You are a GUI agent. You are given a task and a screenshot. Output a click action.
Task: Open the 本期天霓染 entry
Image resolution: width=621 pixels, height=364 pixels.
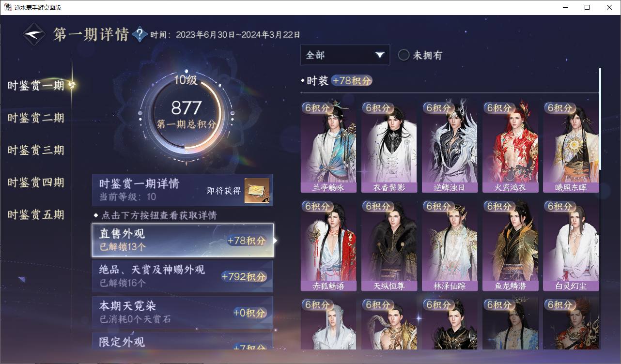183,312
